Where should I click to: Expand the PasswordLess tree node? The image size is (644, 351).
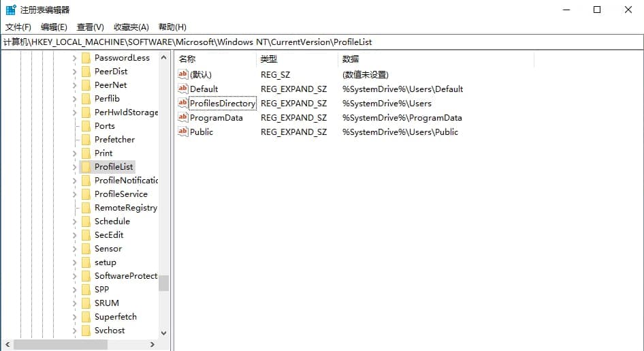74,59
